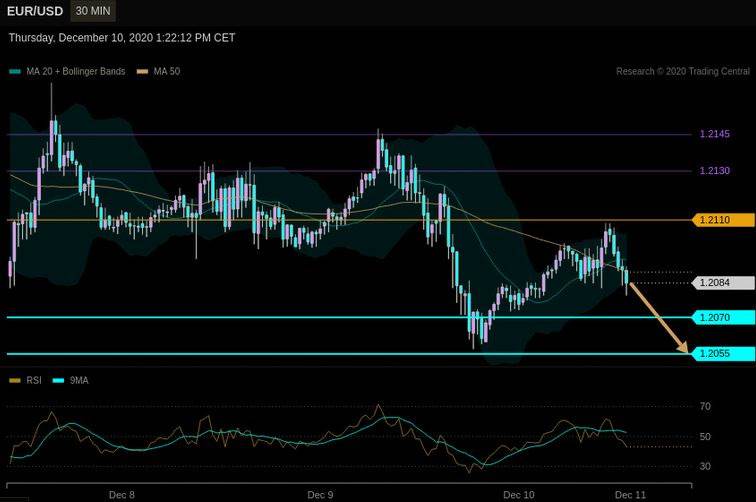This screenshot has height=502, width=756.
Task: Click the 1.2130 resistance level label
Action: (715, 171)
